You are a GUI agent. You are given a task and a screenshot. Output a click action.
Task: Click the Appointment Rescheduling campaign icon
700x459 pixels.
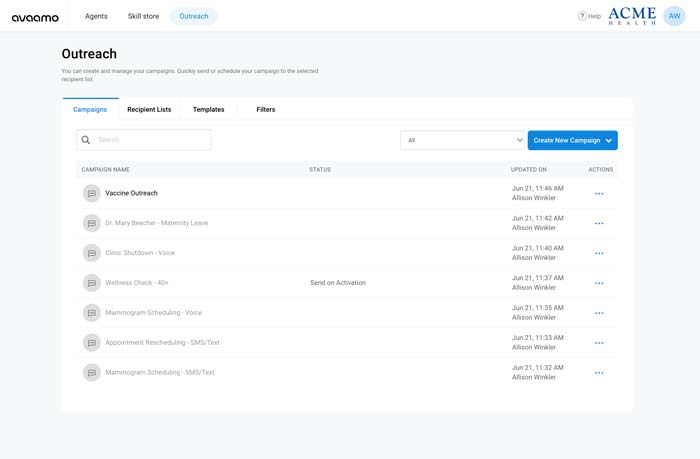point(92,343)
